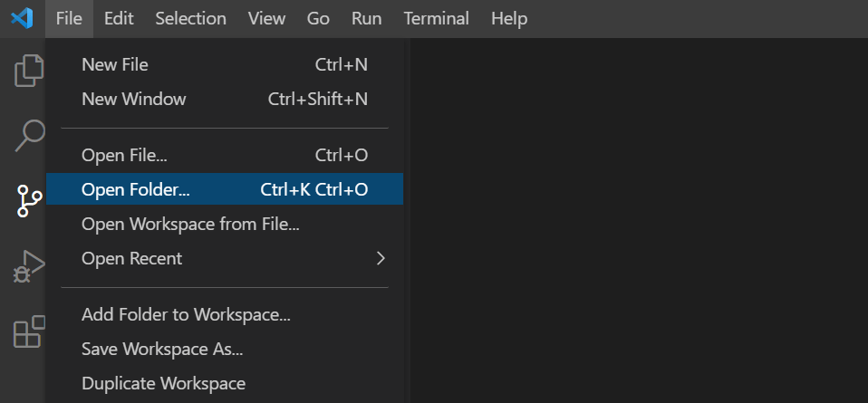Open the Explorer view icon
868x403 pixels.
coord(29,71)
